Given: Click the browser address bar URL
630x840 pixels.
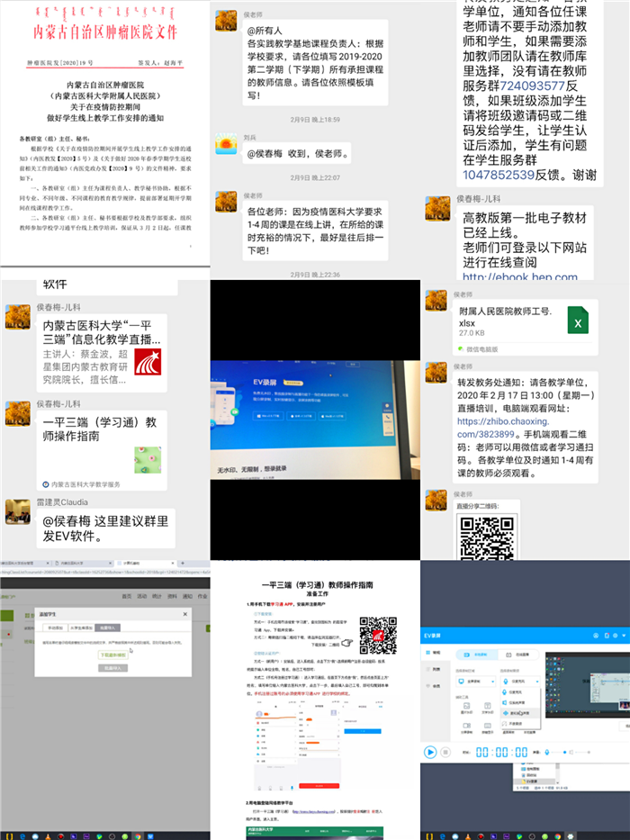Looking at the screenshot, I should 105,572.
